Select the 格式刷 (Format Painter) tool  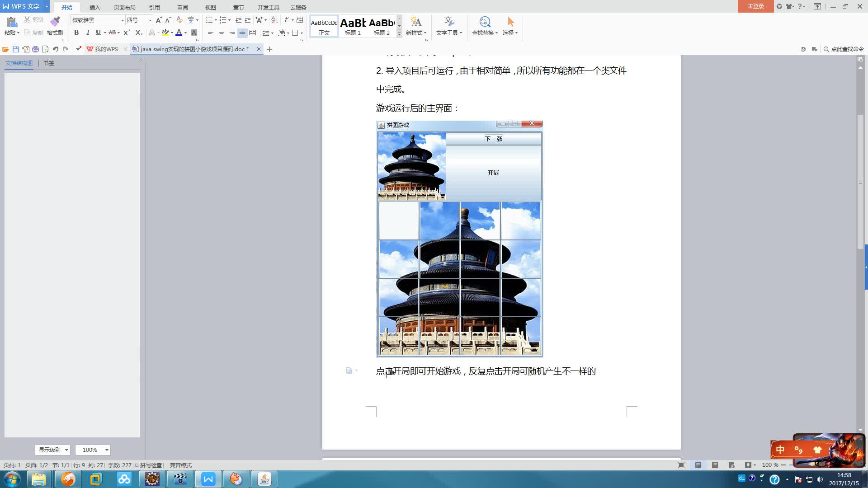(x=54, y=26)
